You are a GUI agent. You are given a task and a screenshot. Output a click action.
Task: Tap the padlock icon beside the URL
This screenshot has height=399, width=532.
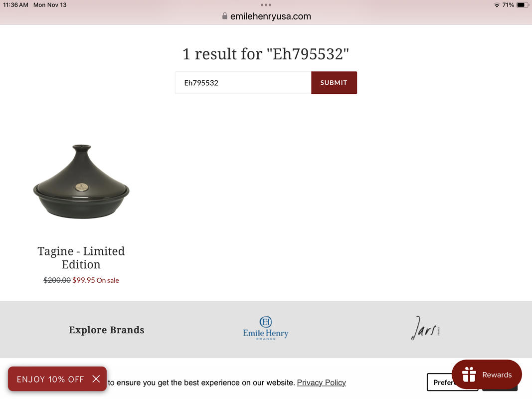tap(224, 16)
